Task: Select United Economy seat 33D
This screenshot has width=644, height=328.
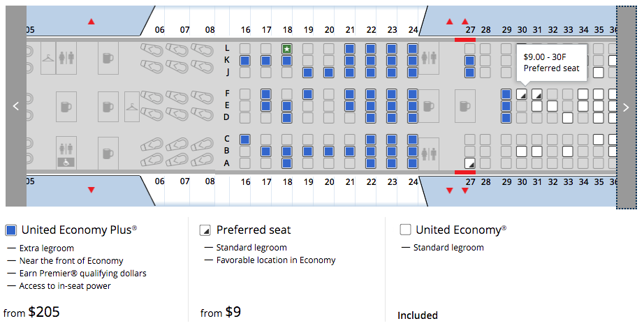Action: point(567,117)
